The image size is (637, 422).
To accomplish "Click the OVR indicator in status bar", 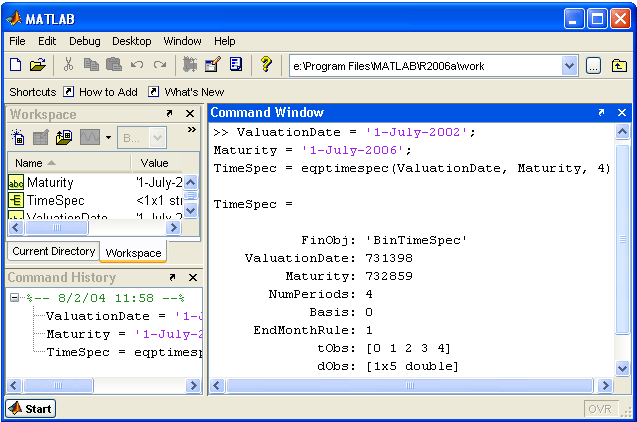I will coord(600,409).
